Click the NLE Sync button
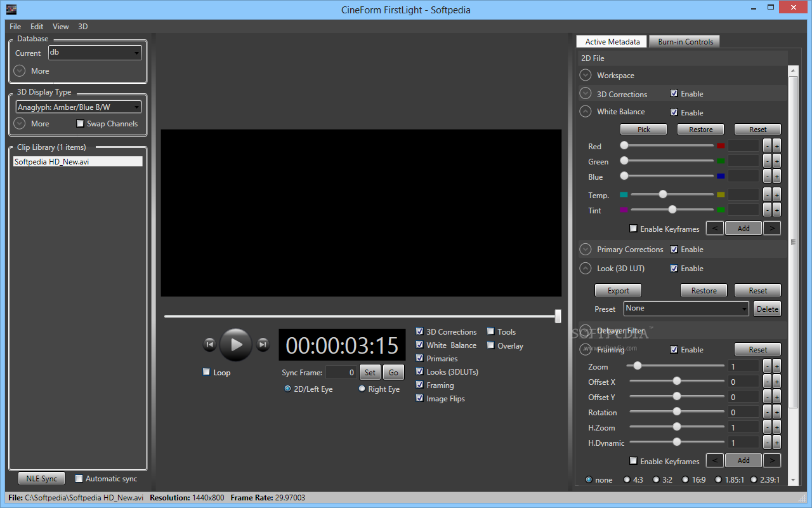Image resolution: width=812 pixels, height=508 pixels. pos(41,479)
